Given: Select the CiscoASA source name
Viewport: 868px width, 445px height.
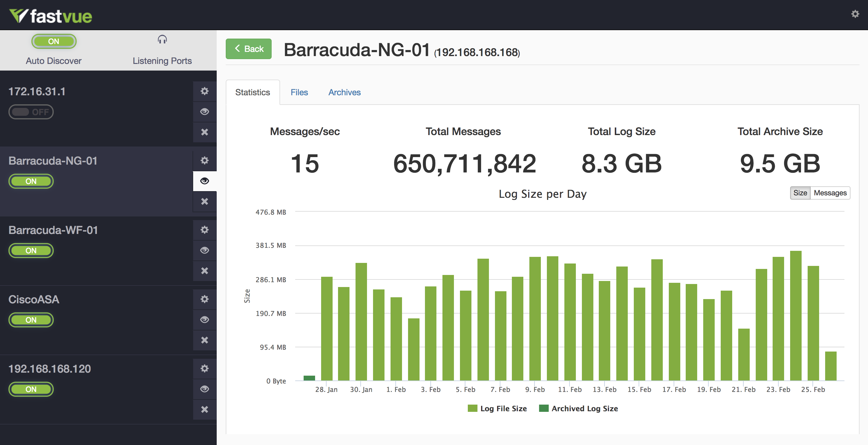Looking at the screenshot, I should click(x=34, y=299).
